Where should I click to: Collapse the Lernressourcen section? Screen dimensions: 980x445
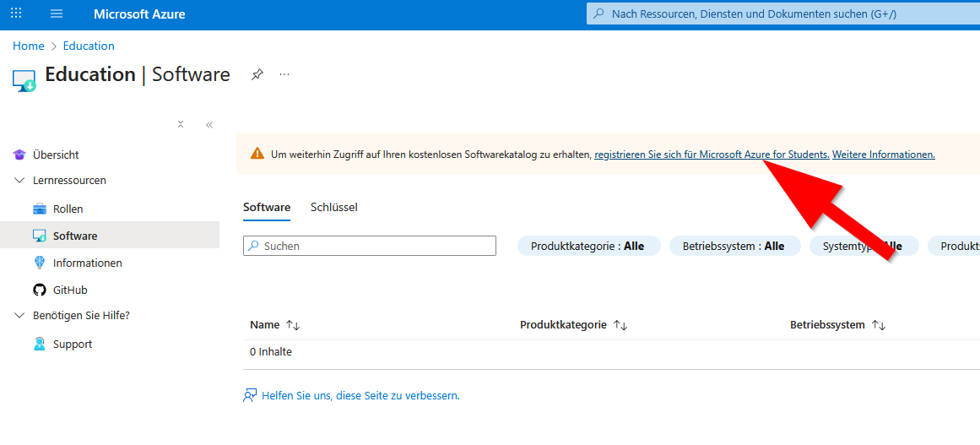[19, 181]
